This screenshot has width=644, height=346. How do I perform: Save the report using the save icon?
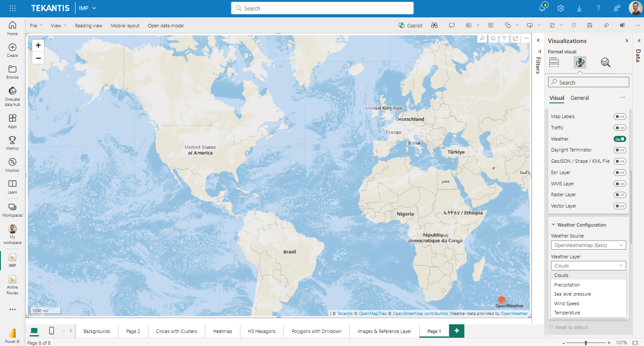coord(589,25)
